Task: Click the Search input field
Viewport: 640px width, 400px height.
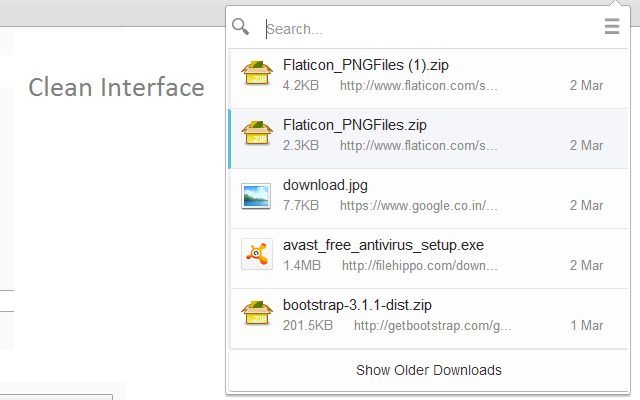Action: (430, 28)
